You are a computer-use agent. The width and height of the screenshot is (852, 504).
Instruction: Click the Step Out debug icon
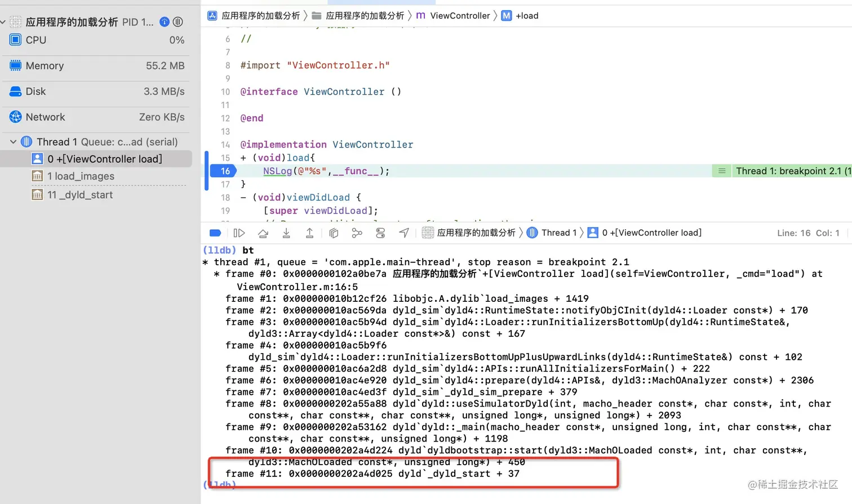point(310,233)
